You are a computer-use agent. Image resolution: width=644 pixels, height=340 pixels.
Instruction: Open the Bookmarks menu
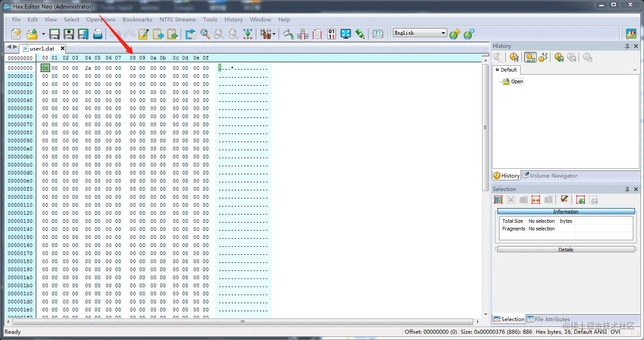tap(137, 20)
